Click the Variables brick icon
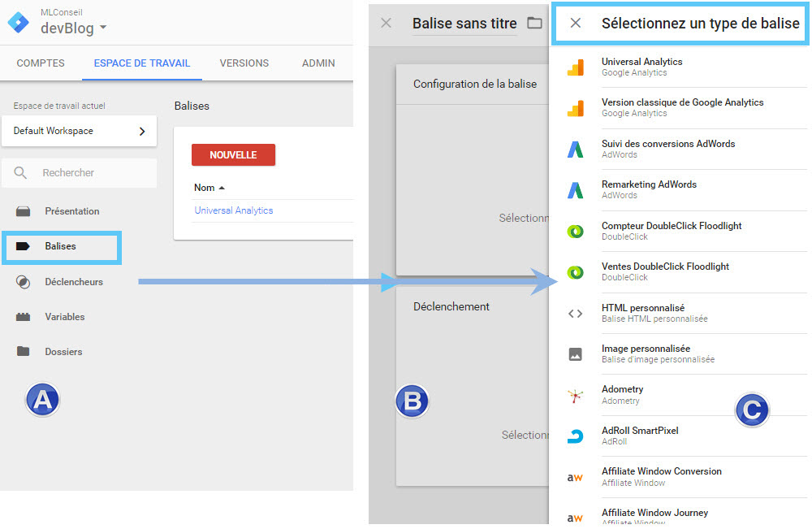Image resolution: width=812 pixels, height=529 pixels. point(23,317)
